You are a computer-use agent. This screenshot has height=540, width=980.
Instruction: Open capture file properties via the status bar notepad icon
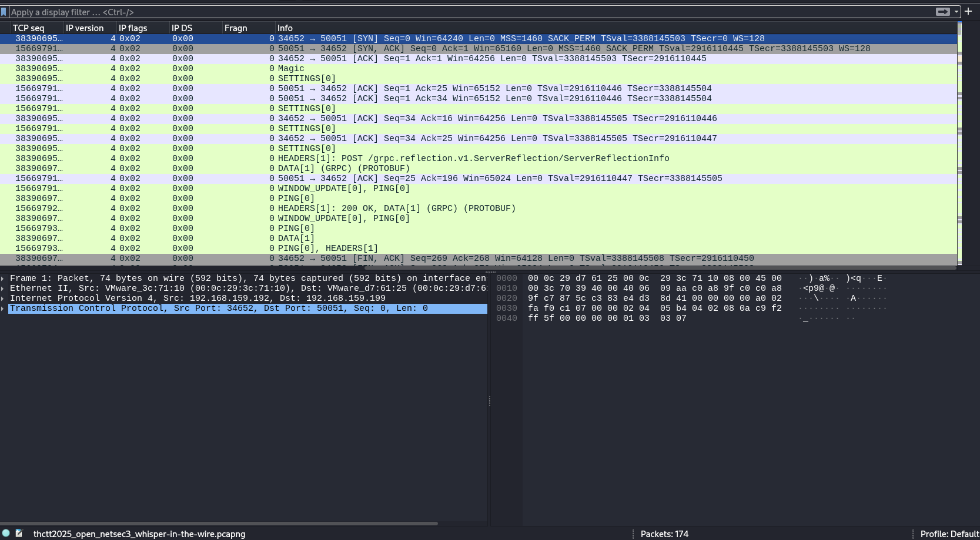pos(19,533)
